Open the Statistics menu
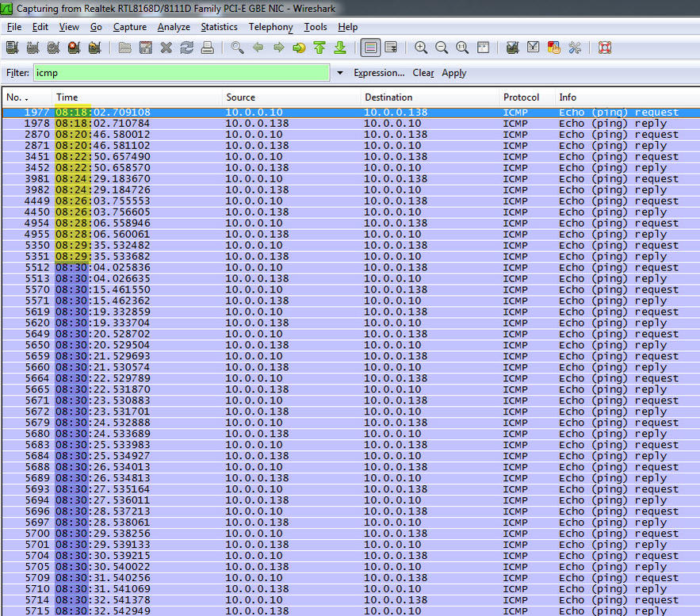Viewport: 700px width, 616px height. point(220,27)
